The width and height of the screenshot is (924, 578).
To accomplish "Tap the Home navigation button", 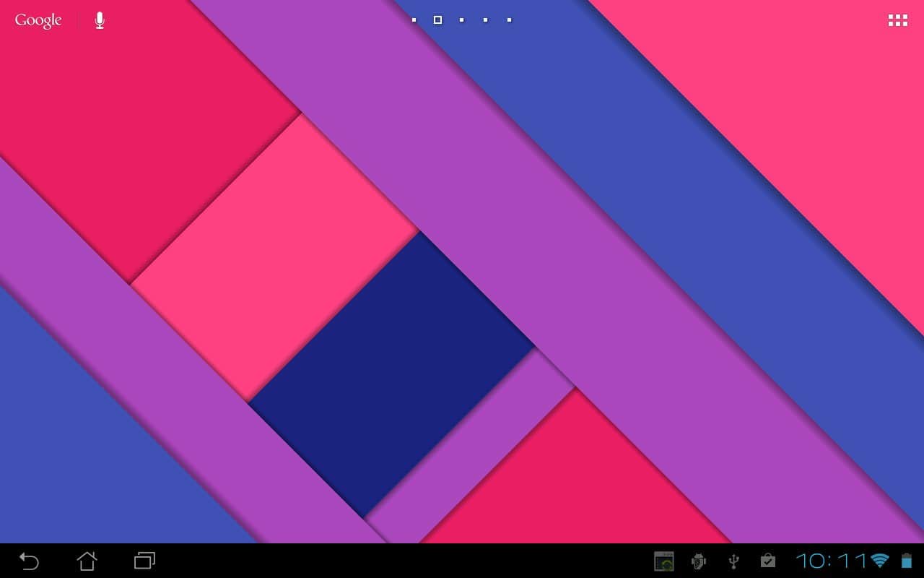I will [x=87, y=561].
